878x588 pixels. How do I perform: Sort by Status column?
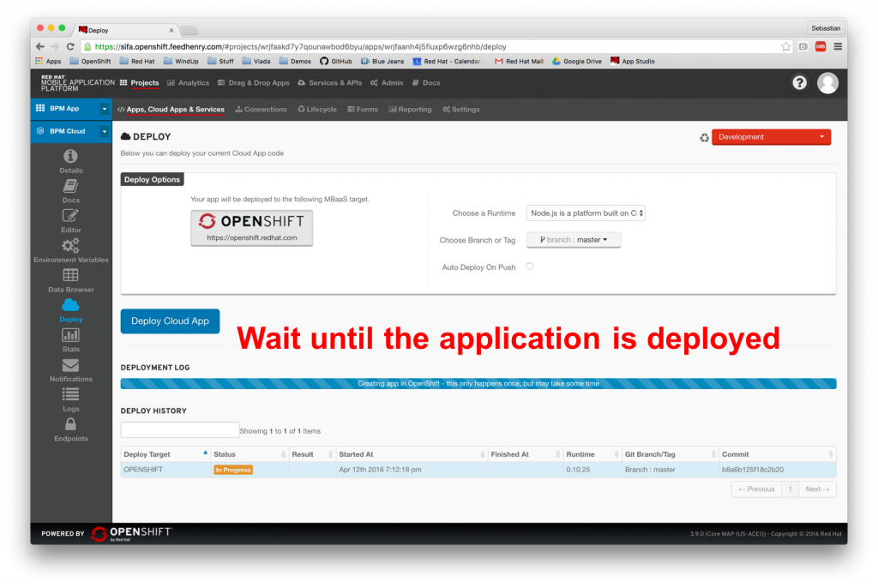250,454
